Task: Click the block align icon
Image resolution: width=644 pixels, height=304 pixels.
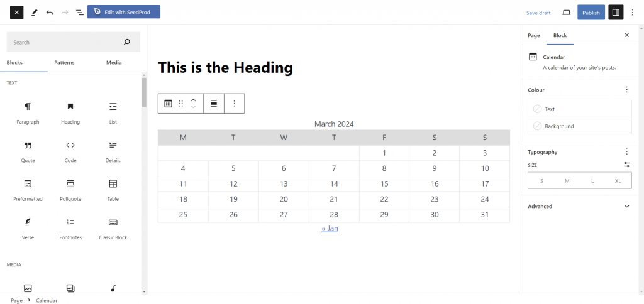Action: point(214,104)
